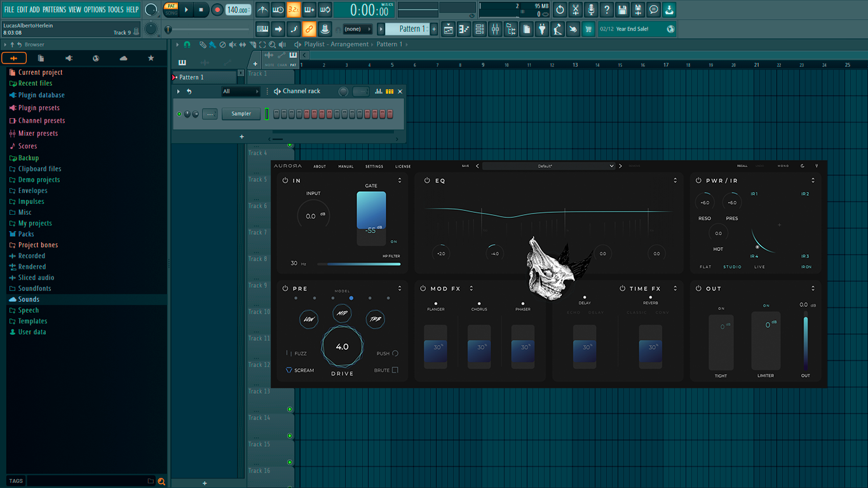Click the microphone one-click recording icon
Screen dimensions: 868x488
[591, 10]
